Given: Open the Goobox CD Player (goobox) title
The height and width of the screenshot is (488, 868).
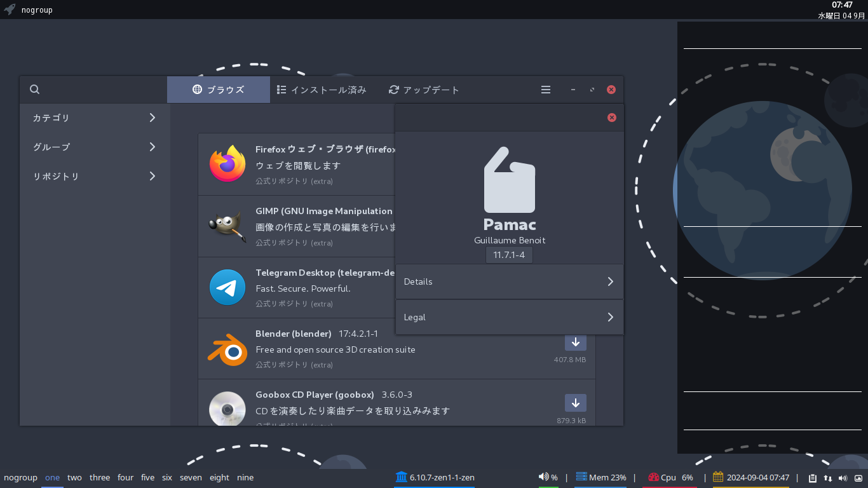Looking at the screenshot, I should [x=315, y=395].
